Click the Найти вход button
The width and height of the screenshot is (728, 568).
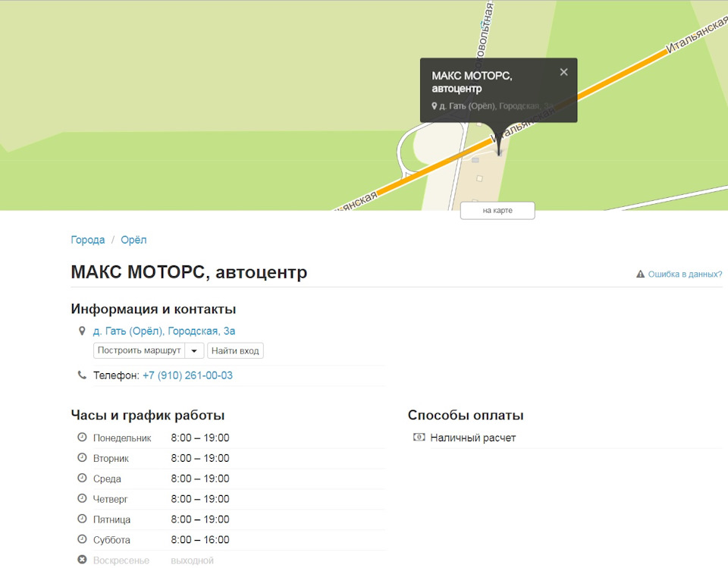click(235, 350)
